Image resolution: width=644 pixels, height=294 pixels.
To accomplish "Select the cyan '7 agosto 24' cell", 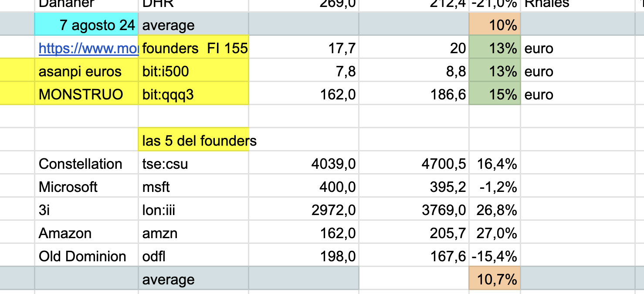I will tap(87, 25).
